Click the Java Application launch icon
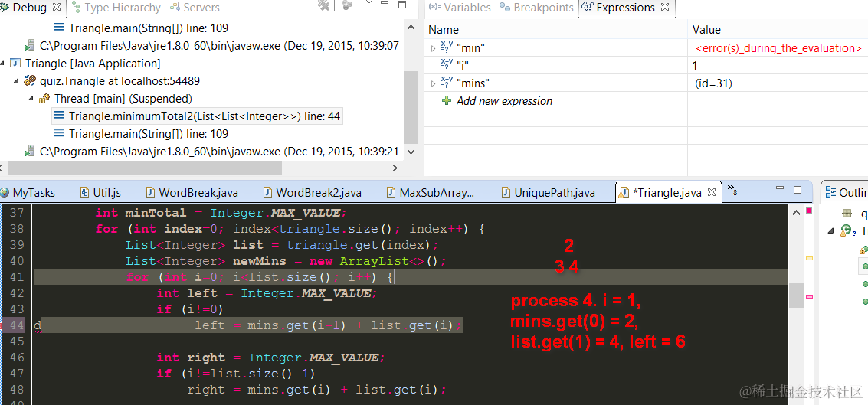The height and width of the screenshot is (405, 868). click(16, 63)
